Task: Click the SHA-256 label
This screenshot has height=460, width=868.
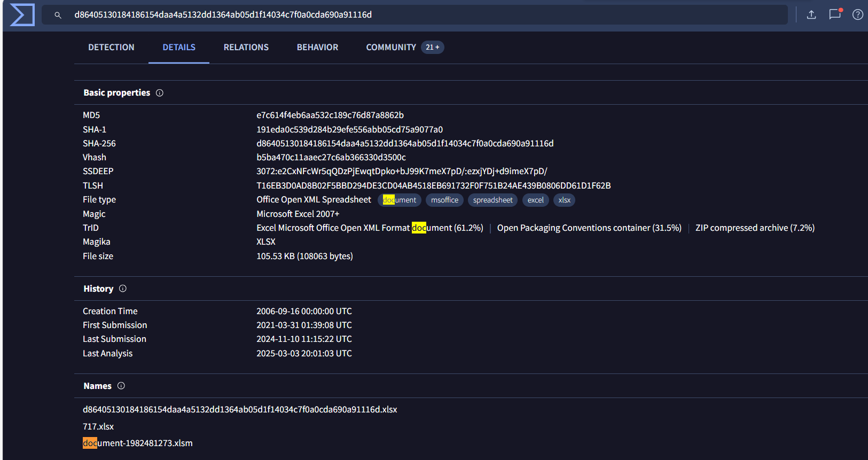Action: (99, 143)
